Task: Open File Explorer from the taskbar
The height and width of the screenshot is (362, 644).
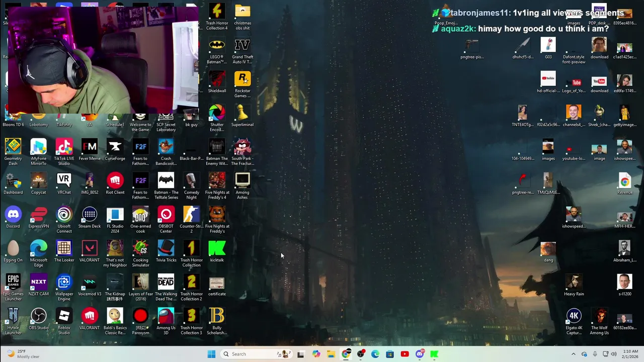Action: (331, 354)
